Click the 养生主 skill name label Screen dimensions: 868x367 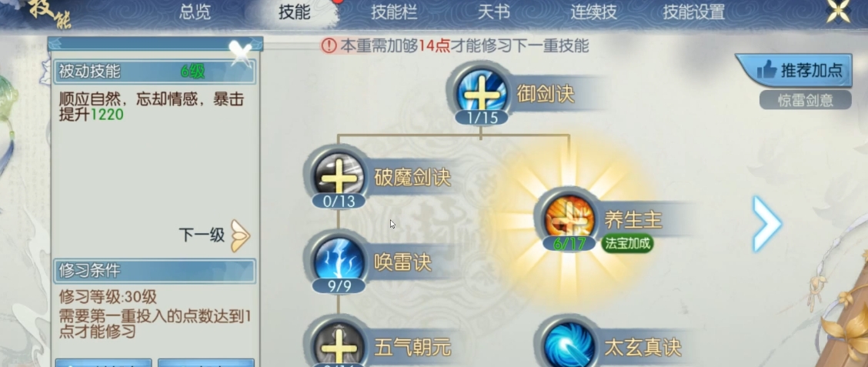633,220
